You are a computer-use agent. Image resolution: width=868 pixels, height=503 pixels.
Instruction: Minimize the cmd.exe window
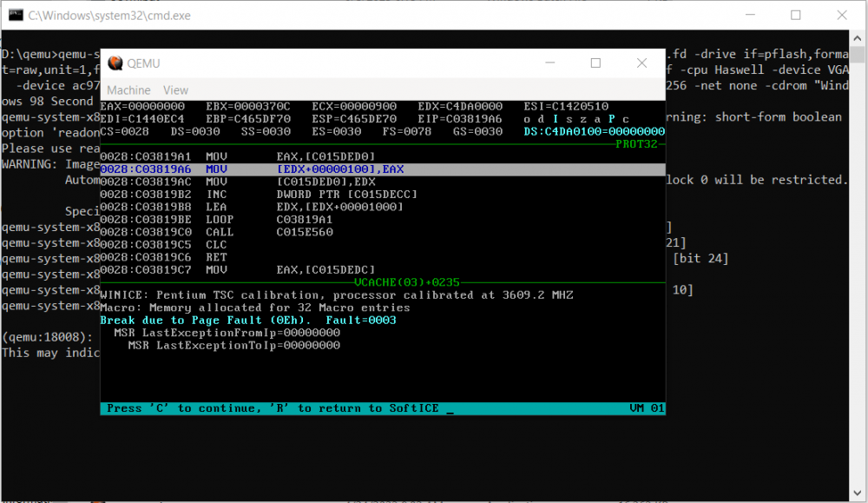[749, 16]
